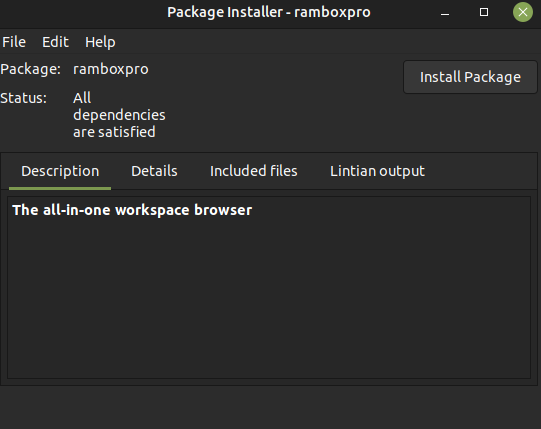Select the Description tab
541x429 pixels.
click(60, 171)
